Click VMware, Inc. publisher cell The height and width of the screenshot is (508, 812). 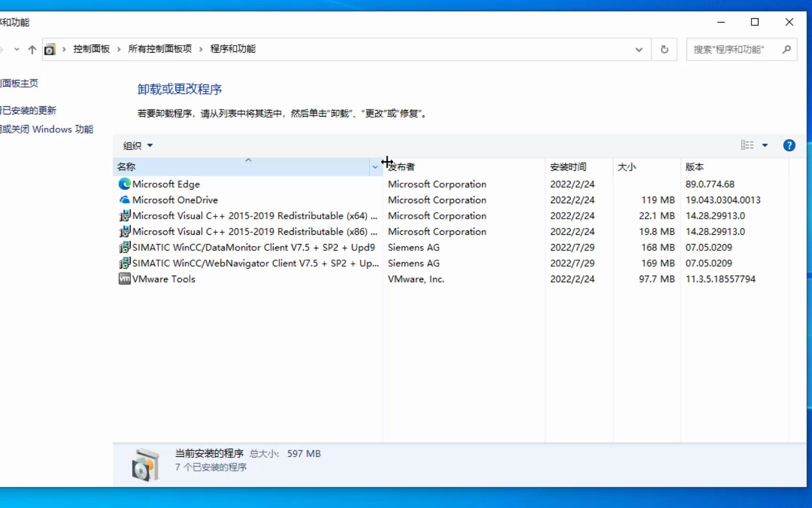pos(416,279)
